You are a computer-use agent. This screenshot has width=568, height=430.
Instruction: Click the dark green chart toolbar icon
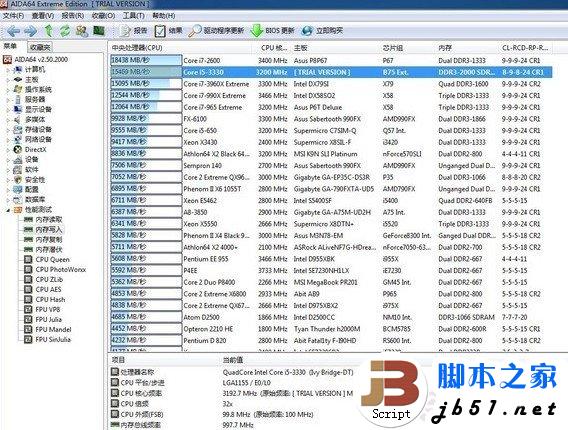[x=99, y=31]
